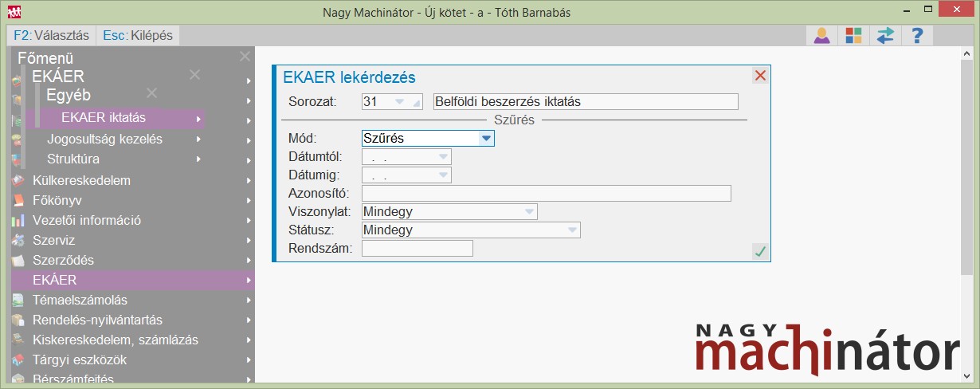Click the Belföldi beszerzés iktatás field
This screenshot has height=389, width=980.
pyautogui.click(x=586, y=101)
